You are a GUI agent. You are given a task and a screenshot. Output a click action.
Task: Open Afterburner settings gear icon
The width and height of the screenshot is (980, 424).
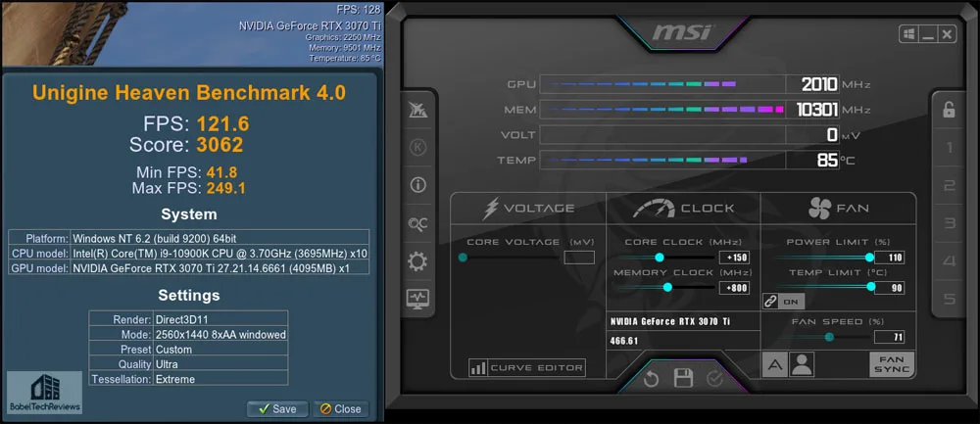(x=417, y=261)
